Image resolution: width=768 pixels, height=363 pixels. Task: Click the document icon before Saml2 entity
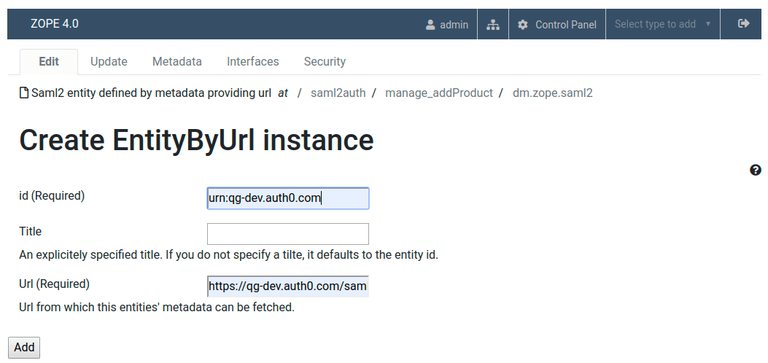24,93
